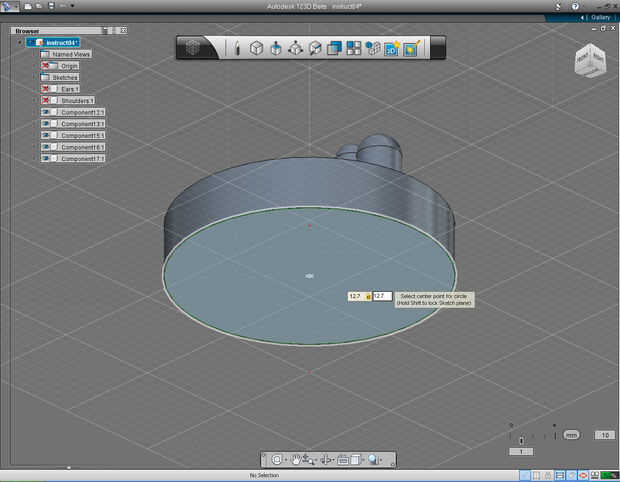
Task: Open the Primitives box tool
Action: click(x=256, y=48)
